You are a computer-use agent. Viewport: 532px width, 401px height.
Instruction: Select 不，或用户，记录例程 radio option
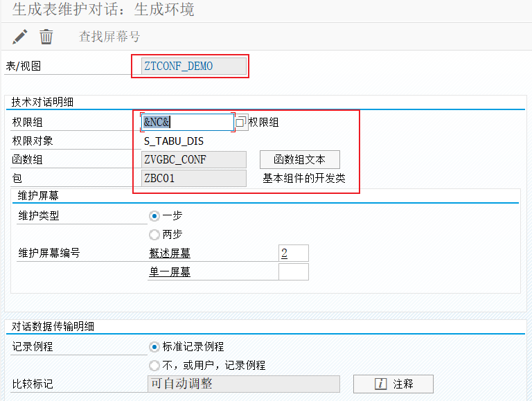pyautogui.click(x=154, y=366)
